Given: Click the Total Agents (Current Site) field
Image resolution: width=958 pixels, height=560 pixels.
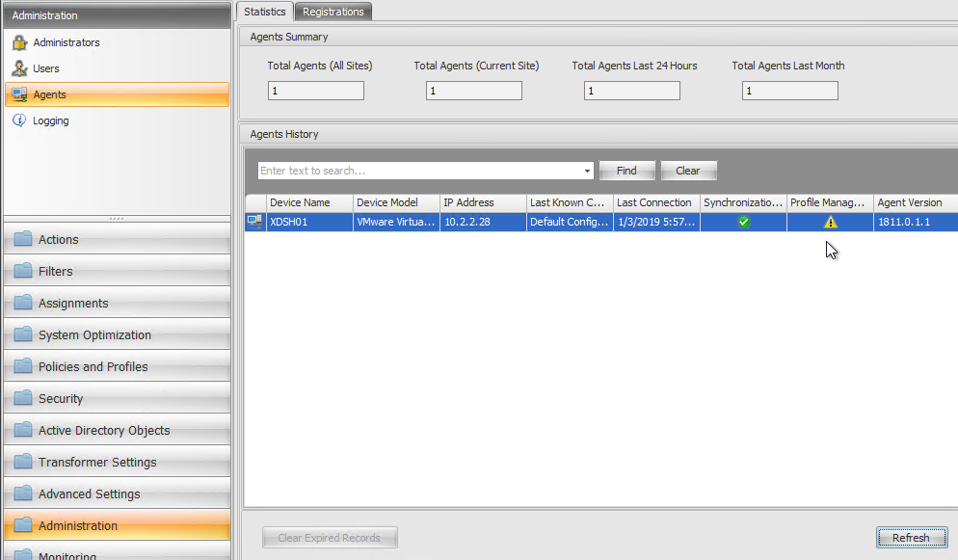Looking at the screenshot, I should pos(474,91).
